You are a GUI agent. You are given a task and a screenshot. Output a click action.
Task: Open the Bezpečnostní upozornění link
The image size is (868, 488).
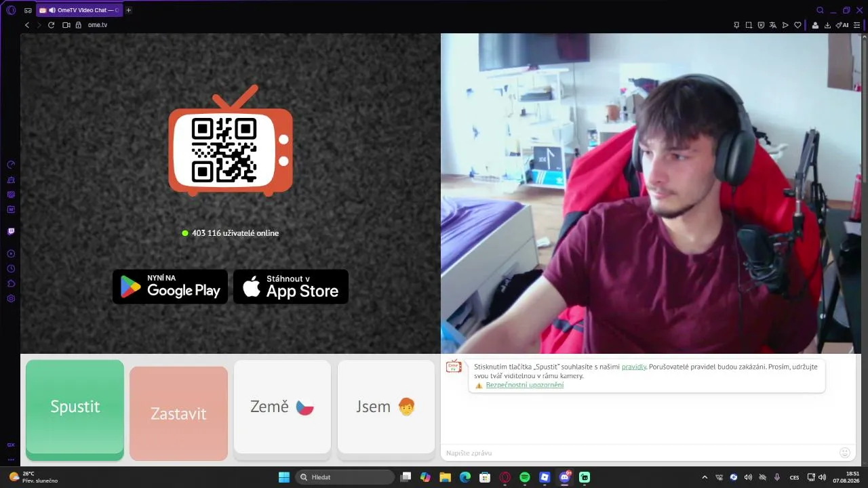coord(525,385)
